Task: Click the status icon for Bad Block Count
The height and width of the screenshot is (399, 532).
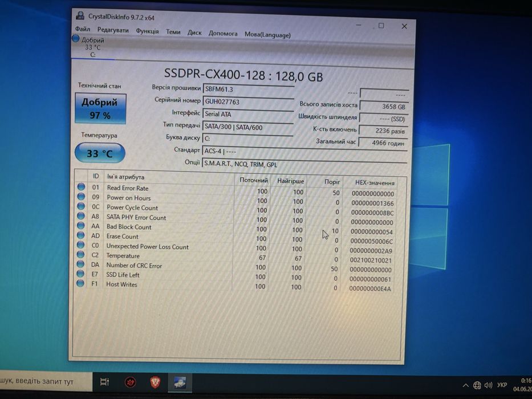Action: coord(81,225)
